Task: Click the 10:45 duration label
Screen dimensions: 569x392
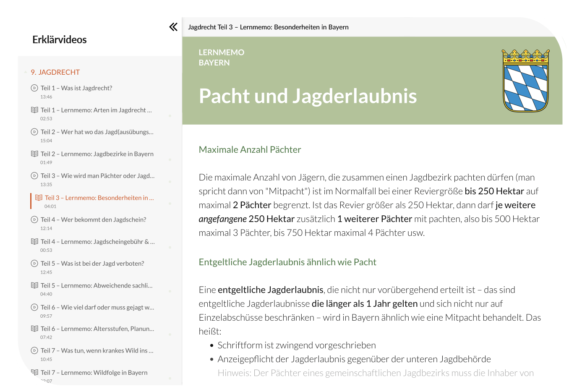Action: pyautogui.click(x=46, y=359)
